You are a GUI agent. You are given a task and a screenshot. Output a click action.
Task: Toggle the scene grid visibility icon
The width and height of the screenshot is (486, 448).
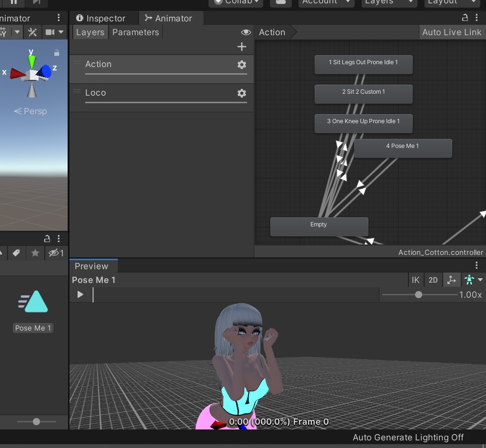click(x=3, y=32)
